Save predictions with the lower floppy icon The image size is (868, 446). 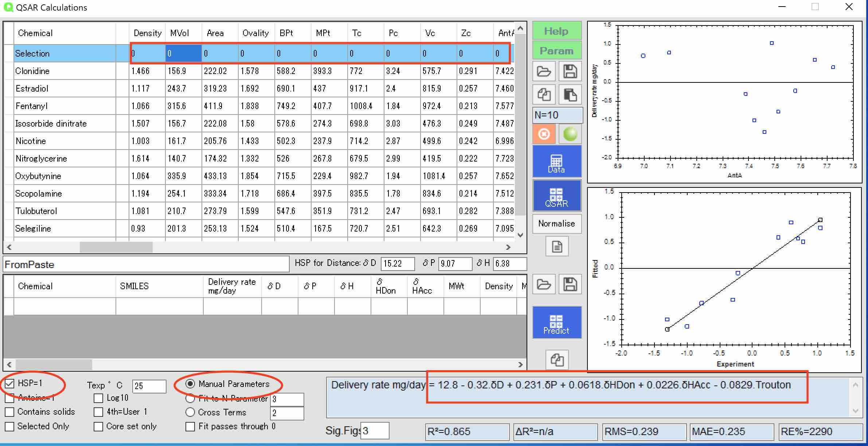tap(570, 284)
